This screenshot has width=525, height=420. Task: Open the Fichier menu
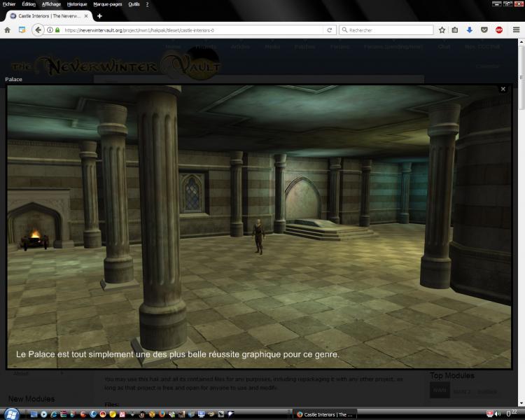click(9, 4)
